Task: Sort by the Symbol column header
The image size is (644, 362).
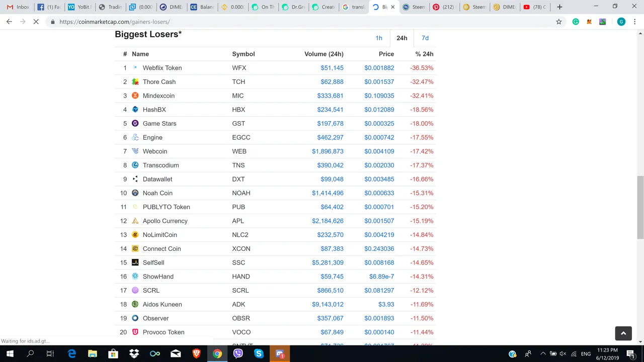Action: [x=244, y=54]
